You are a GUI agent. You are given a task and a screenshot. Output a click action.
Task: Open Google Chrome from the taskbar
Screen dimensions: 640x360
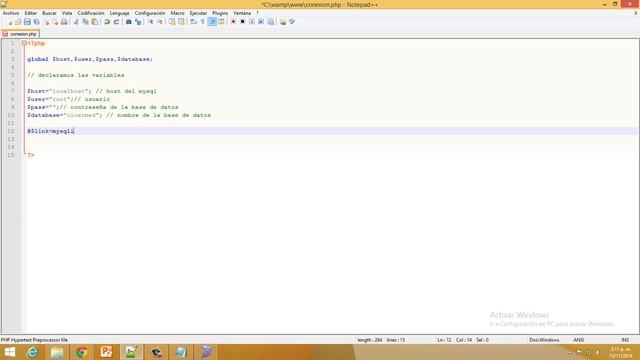tap(82, 352)
